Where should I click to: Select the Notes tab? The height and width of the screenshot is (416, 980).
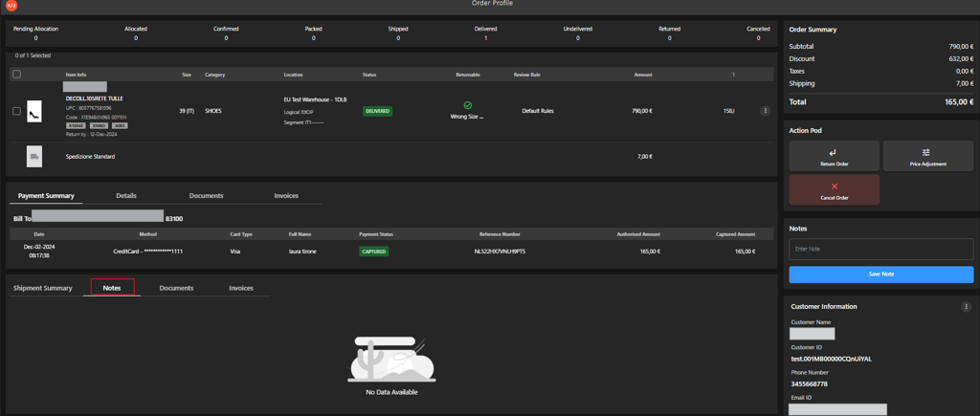[x=112, y=288]
